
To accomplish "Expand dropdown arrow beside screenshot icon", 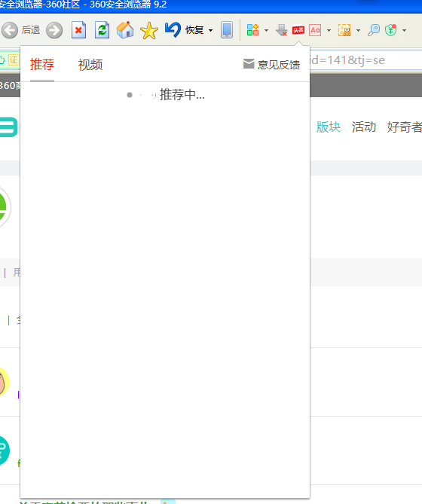I will click(359, 31).
